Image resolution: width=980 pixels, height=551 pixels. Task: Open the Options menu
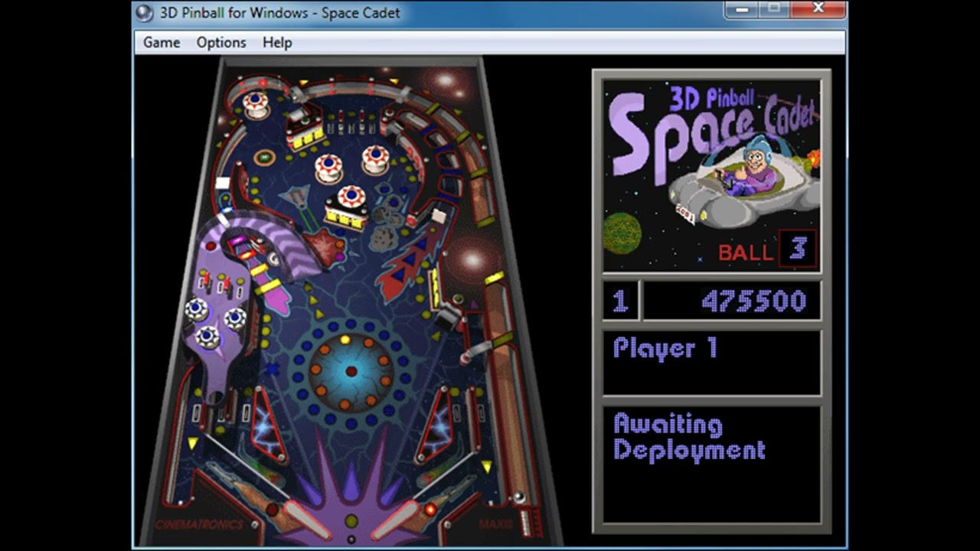pyautogui.click(x=221, y=43)
